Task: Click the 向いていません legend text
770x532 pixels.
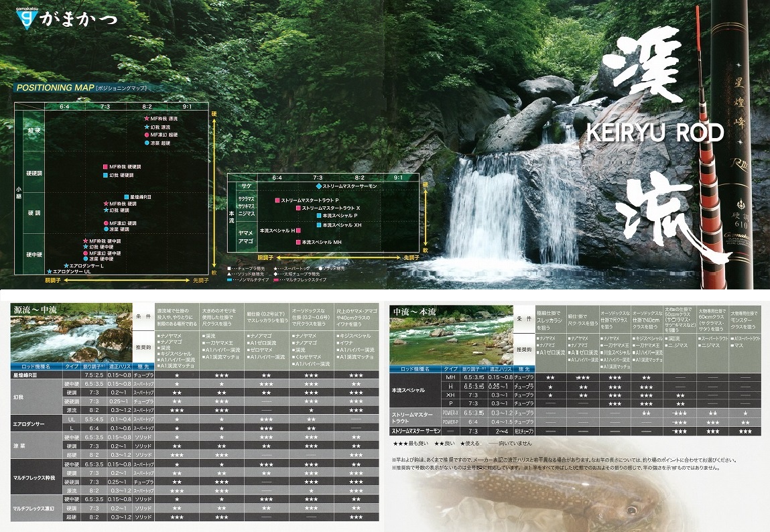Action: pyautogui.click(x=515, y=443)
